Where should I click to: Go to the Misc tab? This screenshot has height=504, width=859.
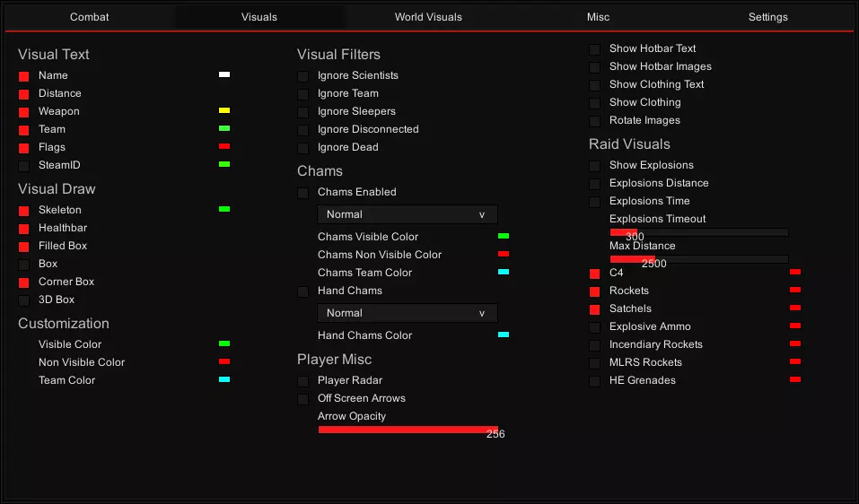(598, 17)
